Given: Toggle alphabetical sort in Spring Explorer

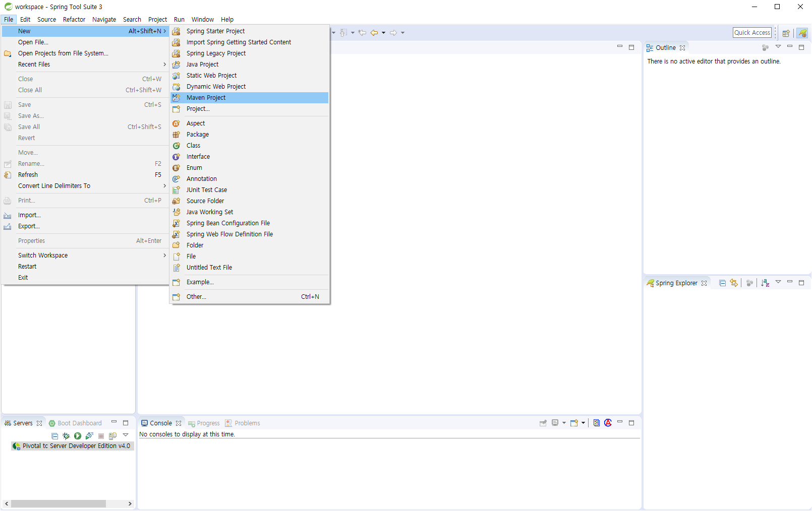Looking at the screenshot, I should [765, 283].
